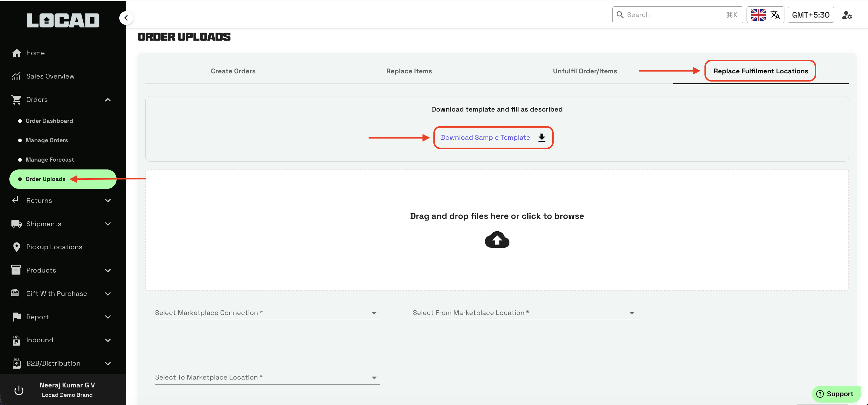The width and height of the screenshot is (868, 405).
Task: Switch to the Create Orders tab
Action: [233, 71]
